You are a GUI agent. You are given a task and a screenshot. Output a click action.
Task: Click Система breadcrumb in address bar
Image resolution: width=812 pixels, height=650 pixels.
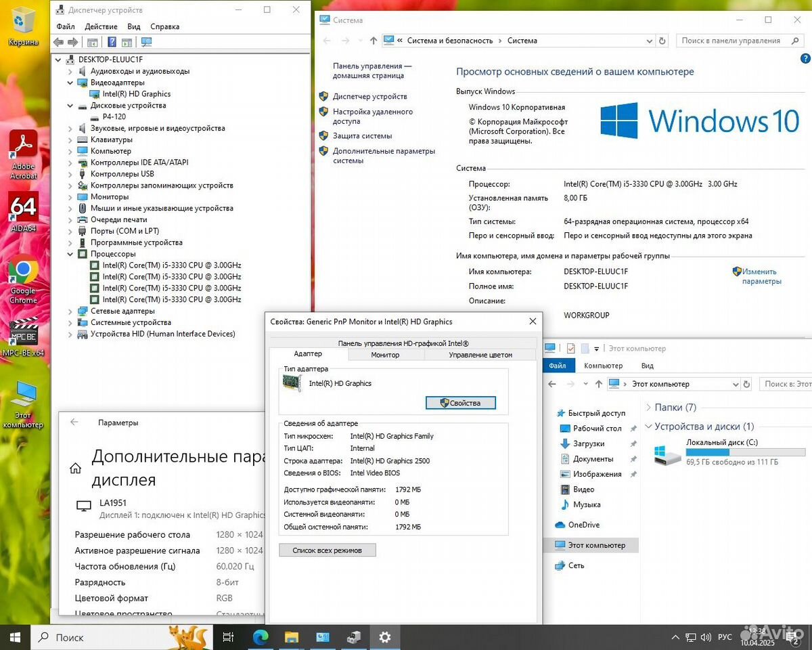pos(522,41)
